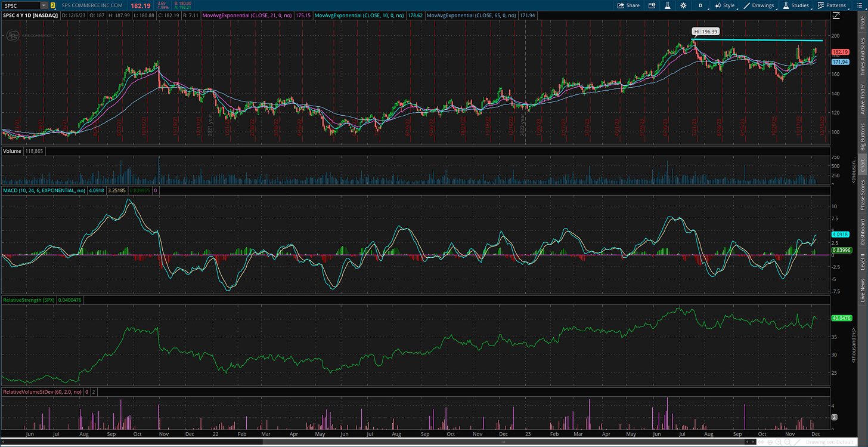This screenshot has height=447, width=868.
Task: Click the relative volume threshold 2 marker
Action: point(835,417)
